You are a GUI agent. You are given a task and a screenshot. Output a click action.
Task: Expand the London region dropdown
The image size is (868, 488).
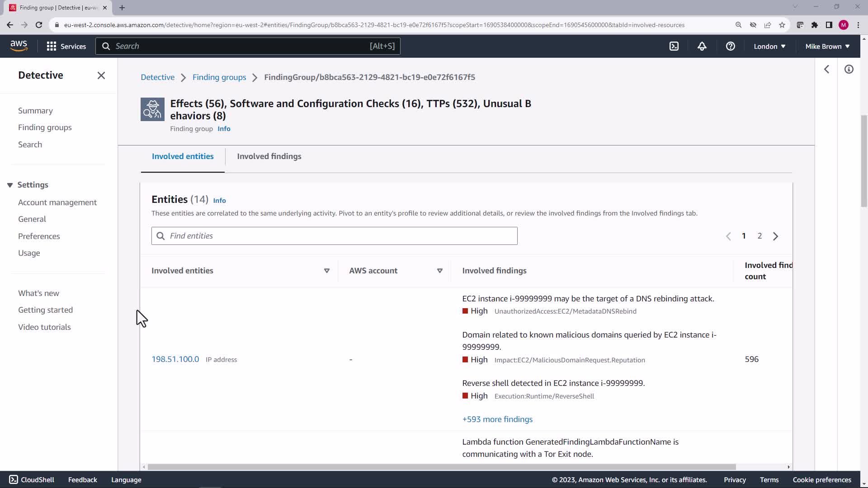769,46
